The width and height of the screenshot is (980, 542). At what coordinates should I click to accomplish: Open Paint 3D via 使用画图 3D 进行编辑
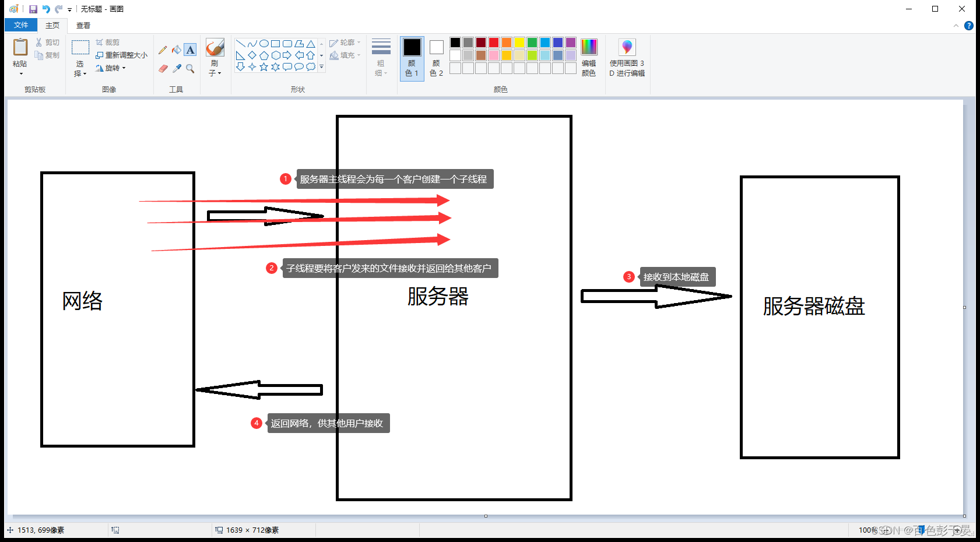(x=627, y=57)
